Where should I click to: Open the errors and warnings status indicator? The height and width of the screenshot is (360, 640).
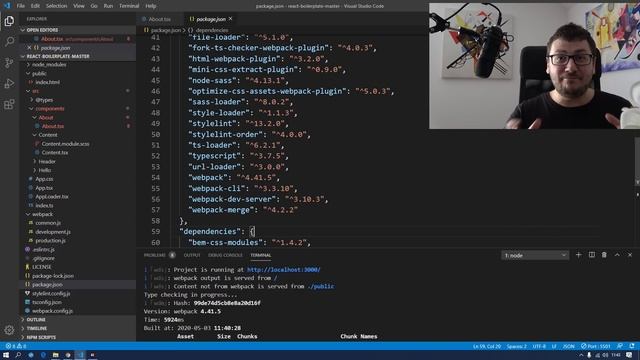point(16,346)
